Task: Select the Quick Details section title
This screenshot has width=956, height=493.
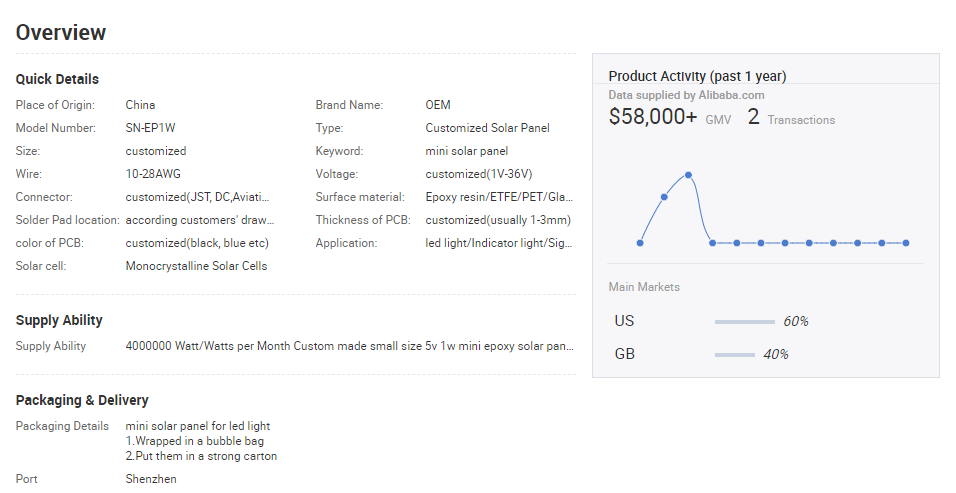Action: tap(57, 79)
